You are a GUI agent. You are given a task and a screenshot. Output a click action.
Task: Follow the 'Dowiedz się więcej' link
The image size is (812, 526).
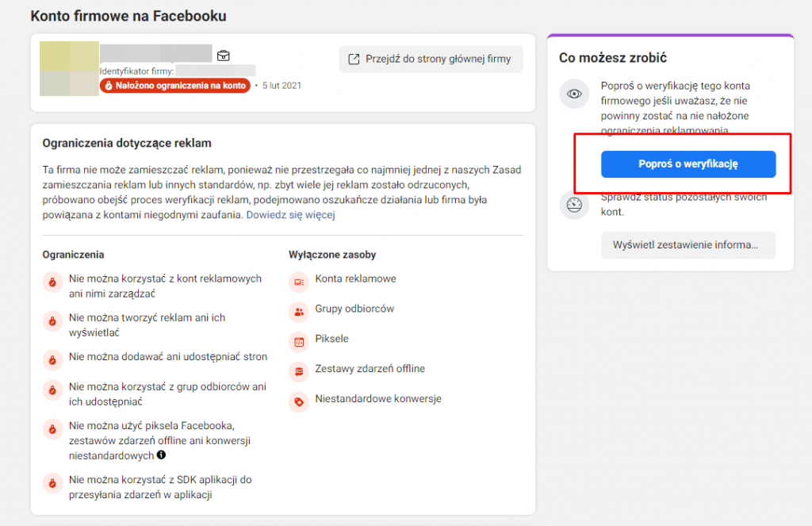[x=290, y=214]
